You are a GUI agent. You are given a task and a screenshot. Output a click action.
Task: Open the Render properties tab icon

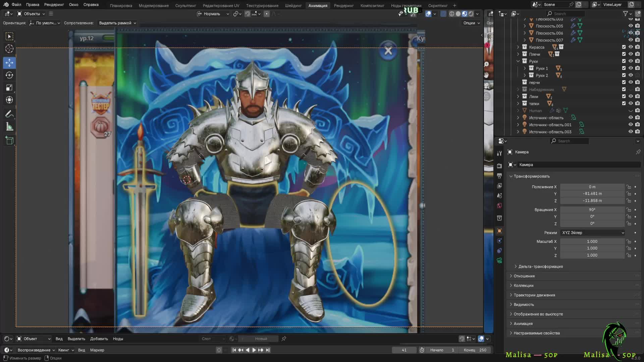pyautogui.click(x=499, y=166)
